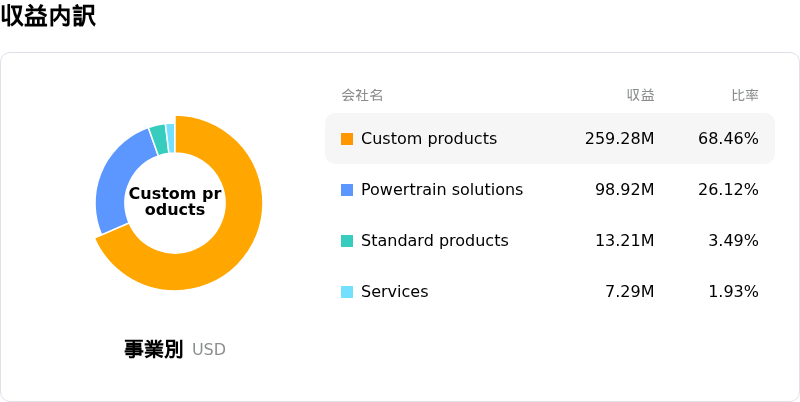800x402 pixels.
Task: Click the 比率 column header
Action: point(745,95)
